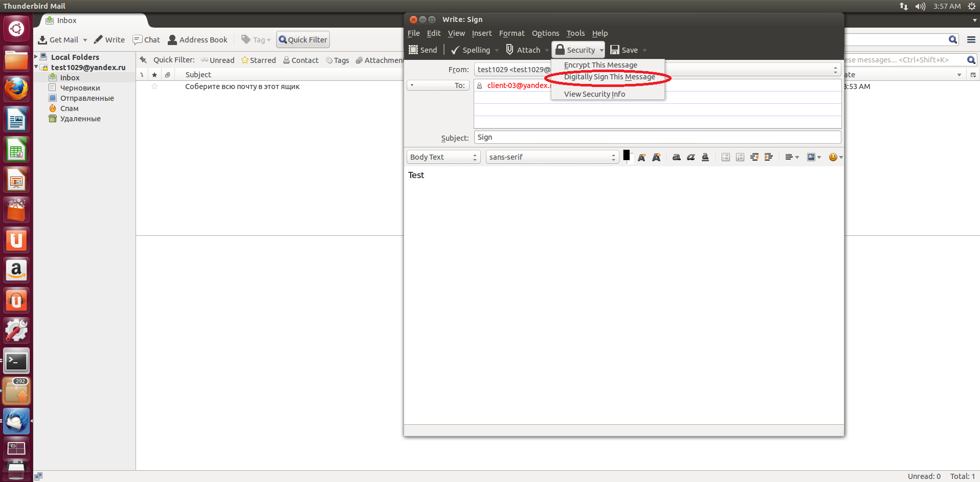The height and width of the screenshot is (482, 980).
Task: Collapse the test1029@yandex.ru account tree
Action: [x=36, y=67]
